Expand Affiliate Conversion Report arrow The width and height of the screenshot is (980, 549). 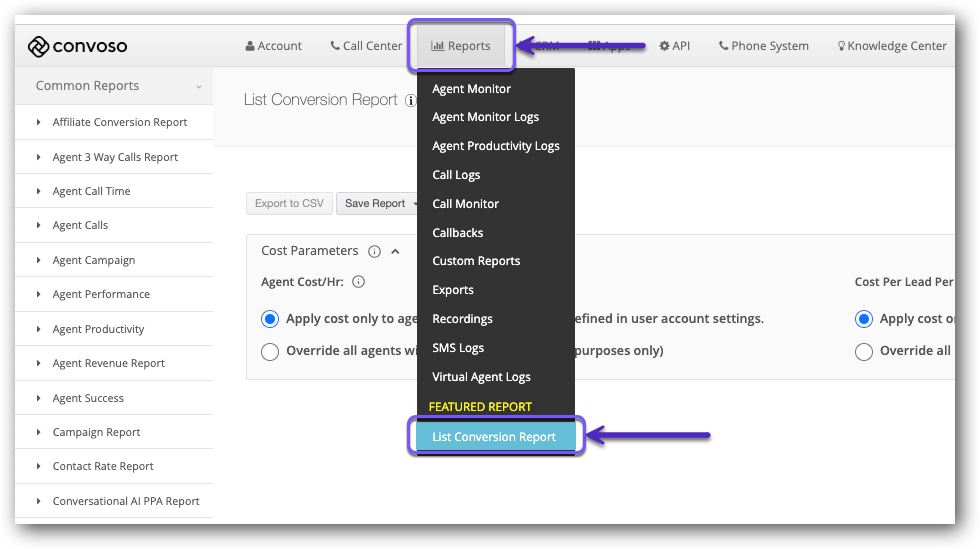[x=39, y=122]
